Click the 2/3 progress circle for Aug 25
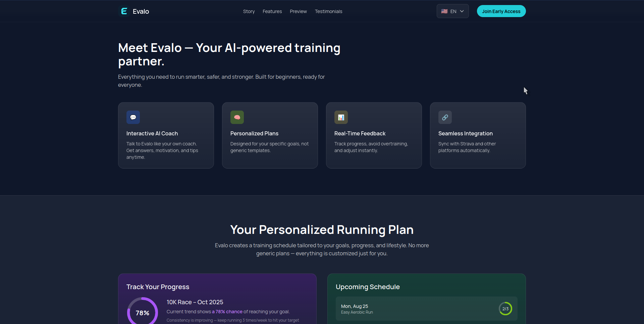 (x=505, y=309)
